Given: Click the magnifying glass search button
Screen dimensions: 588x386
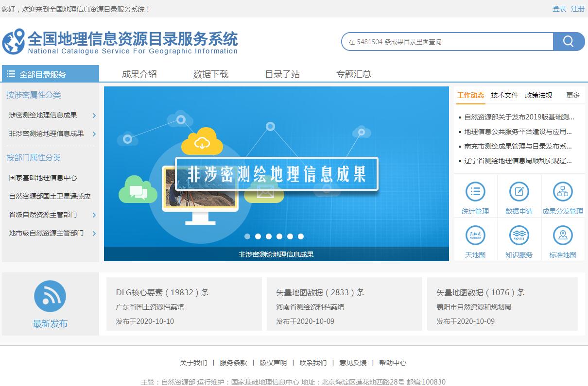Looking at the screenshot, I should coord(569,42).
